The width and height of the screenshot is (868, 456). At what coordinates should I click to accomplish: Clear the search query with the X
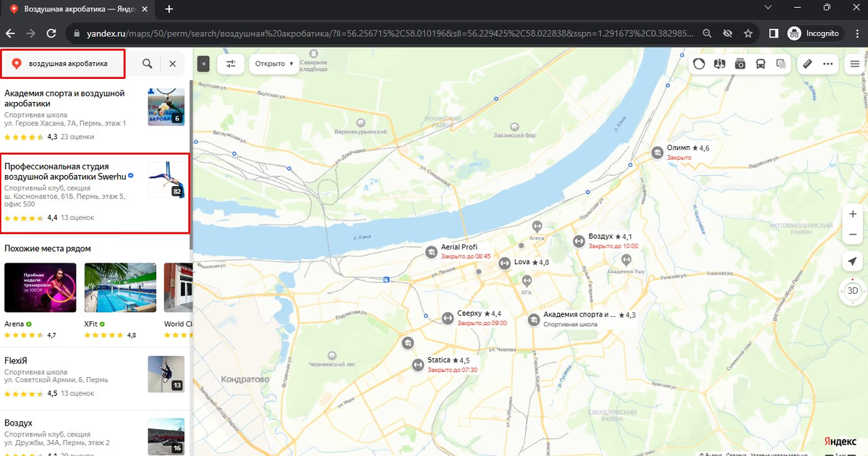click(172, 64)
